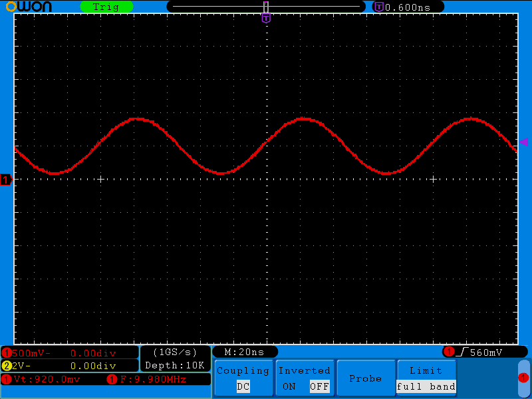Image resolution: width=532 pixels, height=399 pixels.
Task: Click the purple trigger level arrow
Action: click(523, 142)
